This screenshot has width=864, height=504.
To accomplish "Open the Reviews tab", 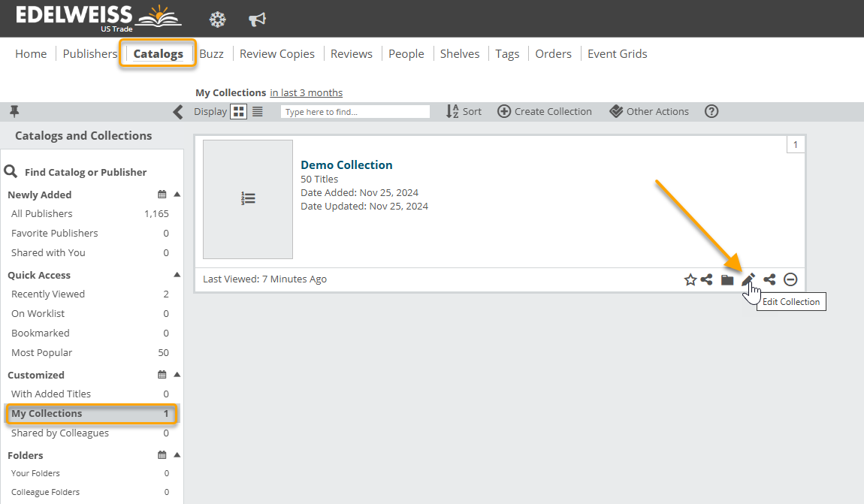I will click(352, 53).
